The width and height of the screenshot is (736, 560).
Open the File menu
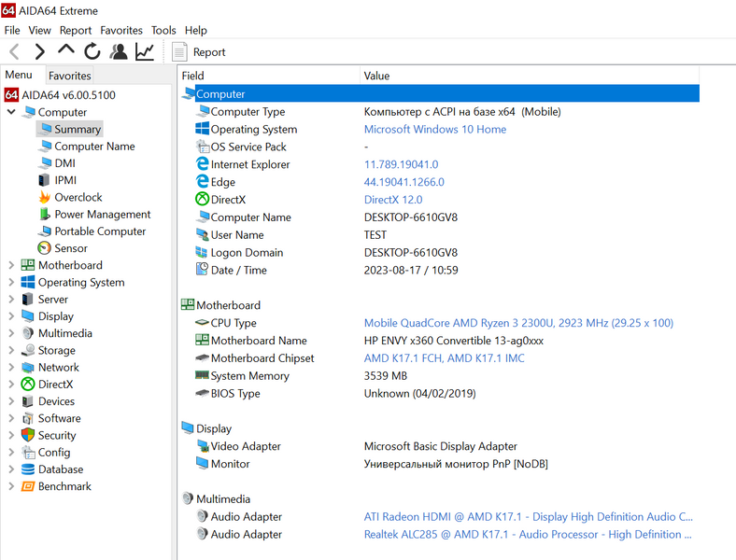12,31
